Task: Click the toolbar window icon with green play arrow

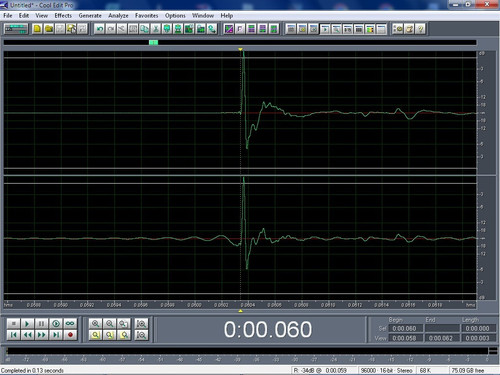Action: tap(325, 29)
